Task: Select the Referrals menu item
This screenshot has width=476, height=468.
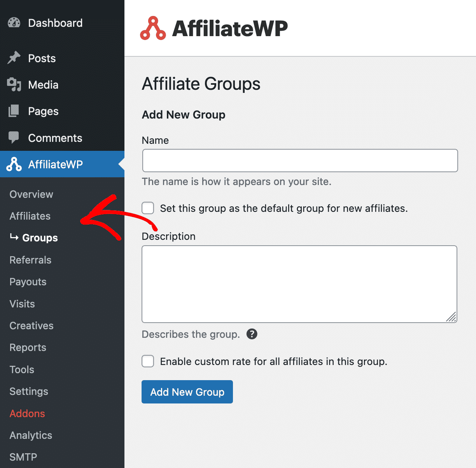Action: coord(30,260)
